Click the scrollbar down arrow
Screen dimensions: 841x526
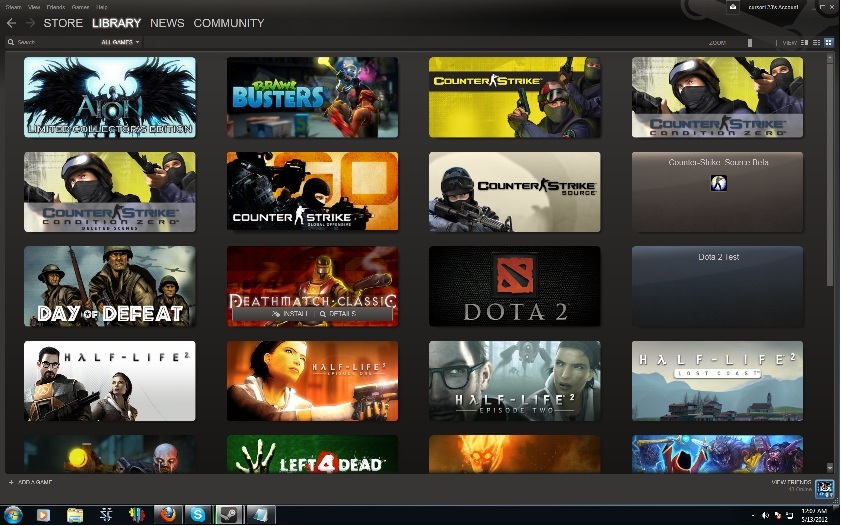pos(830,467)
